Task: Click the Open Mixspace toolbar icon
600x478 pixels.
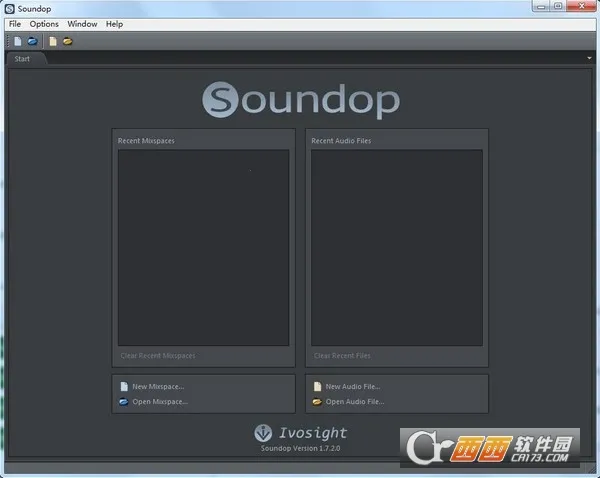Action: 33,41
